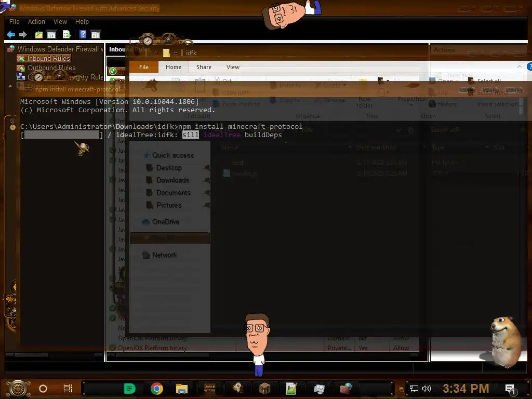Open the lightbulb app on taskbar
This screenshot has width=532, height=399.
click(x=237, y=388)
